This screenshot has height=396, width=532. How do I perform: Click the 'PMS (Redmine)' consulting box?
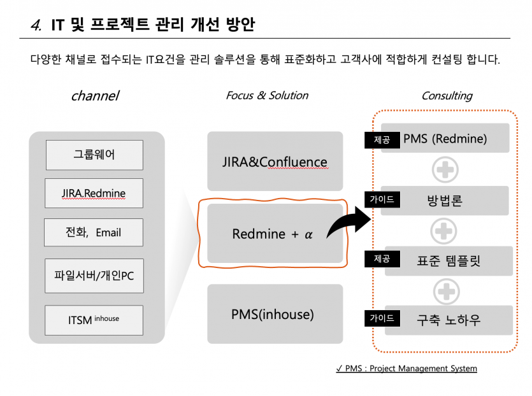[445, 138]
